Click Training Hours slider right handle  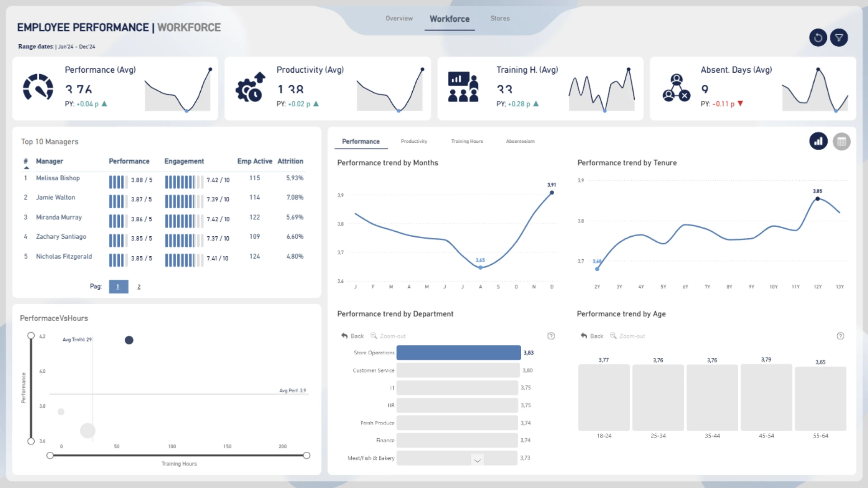coord(307,455)
